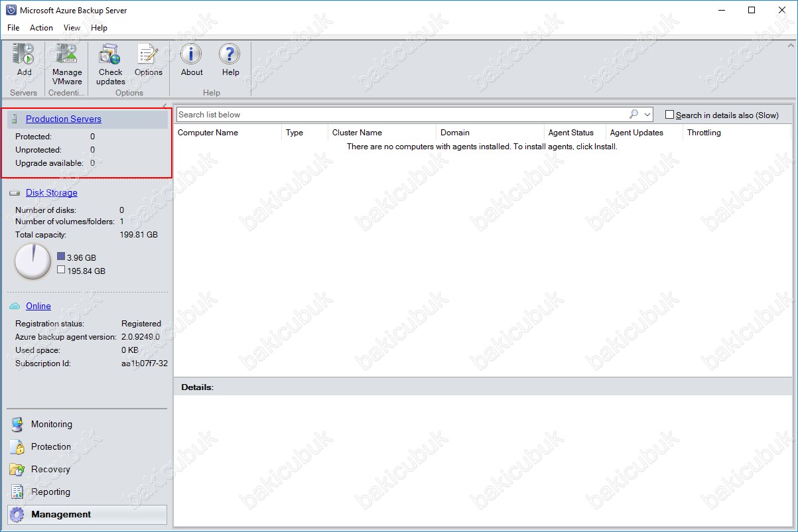Viewport: 798px width, 532px height.
Task: Click the Azure Backup Server title icon
Action: coord(11,10)
